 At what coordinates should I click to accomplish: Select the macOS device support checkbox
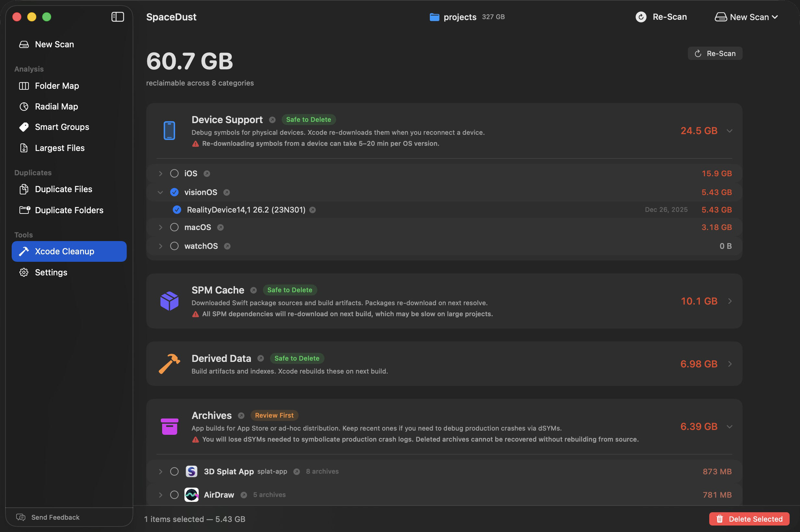[174, 227]
